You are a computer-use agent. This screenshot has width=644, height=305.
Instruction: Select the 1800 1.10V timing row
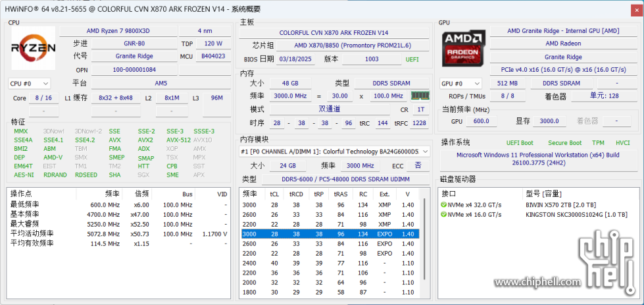point(330,292)
